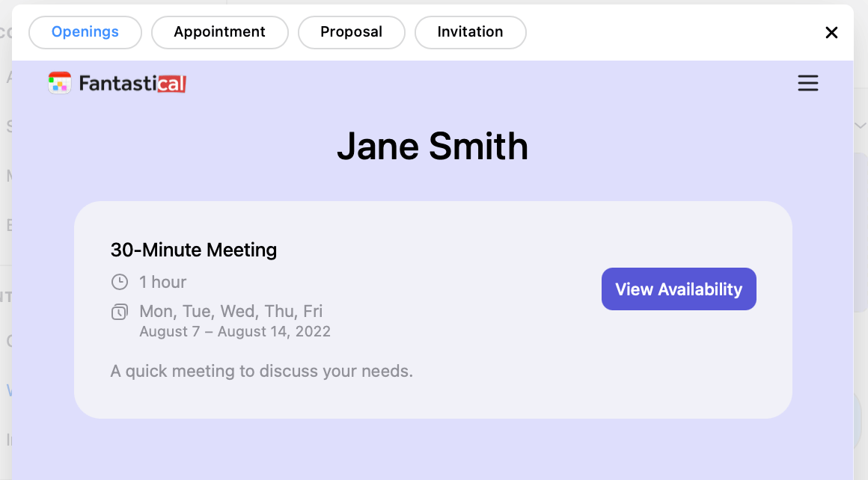868x480 pixels.
Task: Switch to the Openings tab
Action: (x=85, y=32)
